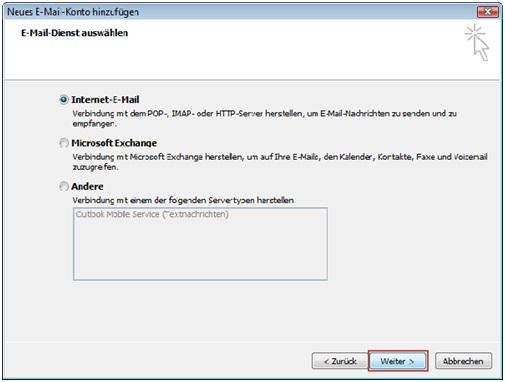Viewport: 505px width, 382px height.
Task: Close the dialog with the red X
Action: tap(488, 12)
